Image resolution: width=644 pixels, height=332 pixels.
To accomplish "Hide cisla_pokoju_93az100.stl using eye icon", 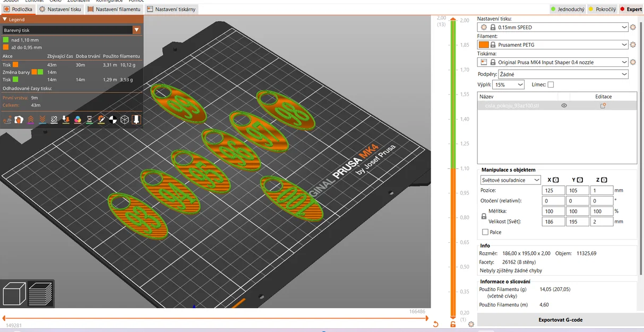I will [x=564, y=106].
